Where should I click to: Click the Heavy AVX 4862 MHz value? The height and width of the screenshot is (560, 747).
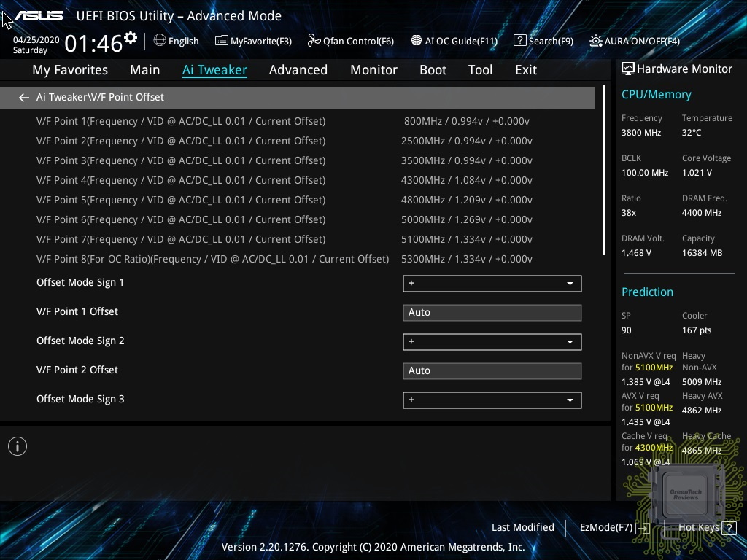tap(702, 411)
